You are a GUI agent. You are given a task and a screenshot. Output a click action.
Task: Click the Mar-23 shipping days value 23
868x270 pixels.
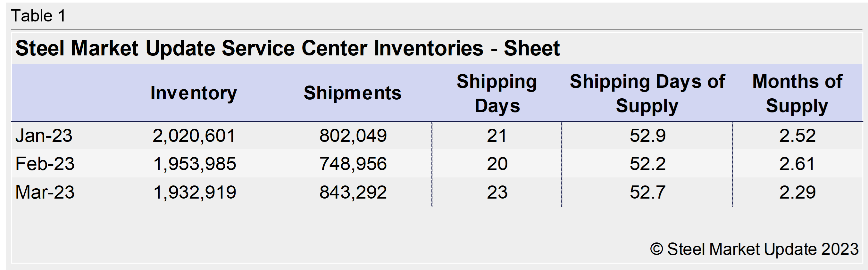pyautogui.click(x=497, y=192)
